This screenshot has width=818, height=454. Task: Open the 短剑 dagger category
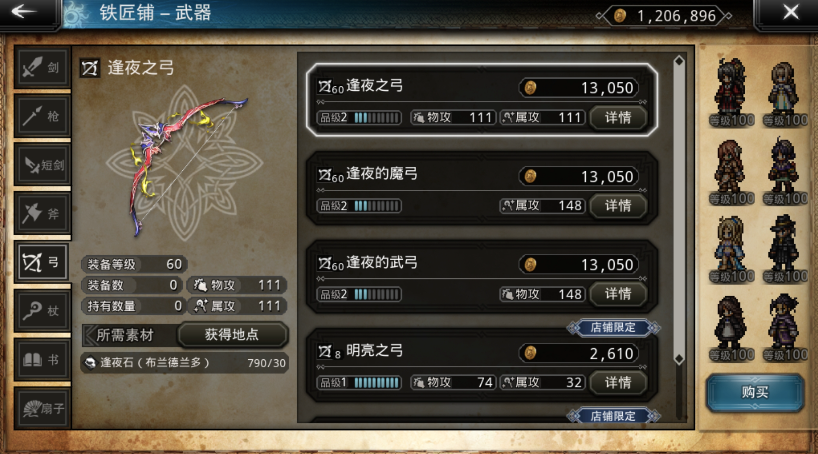point(42,165)
